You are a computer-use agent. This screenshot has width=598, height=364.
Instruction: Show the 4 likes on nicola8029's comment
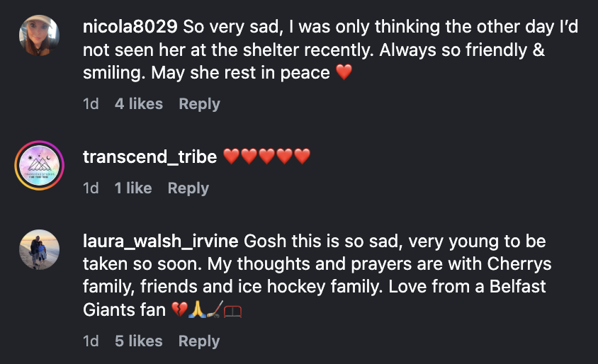139,104
